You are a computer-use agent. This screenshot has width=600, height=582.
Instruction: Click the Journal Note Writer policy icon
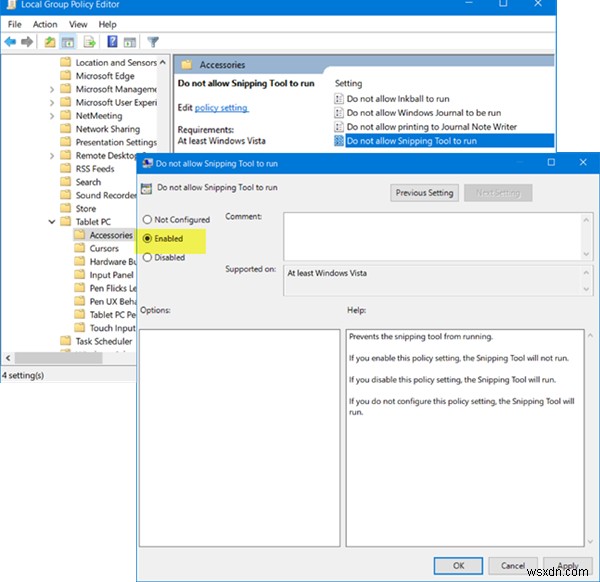[x=339, y=127]
